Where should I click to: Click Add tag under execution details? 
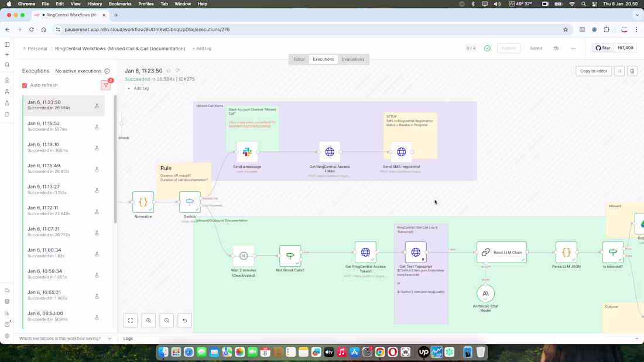pyautogui.click(x=138, y=88)
